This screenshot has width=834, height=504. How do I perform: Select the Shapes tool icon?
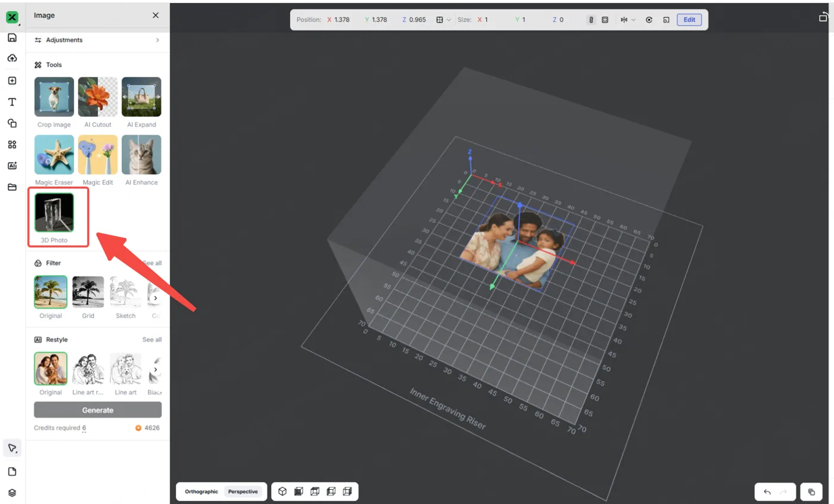pos(12,123)
